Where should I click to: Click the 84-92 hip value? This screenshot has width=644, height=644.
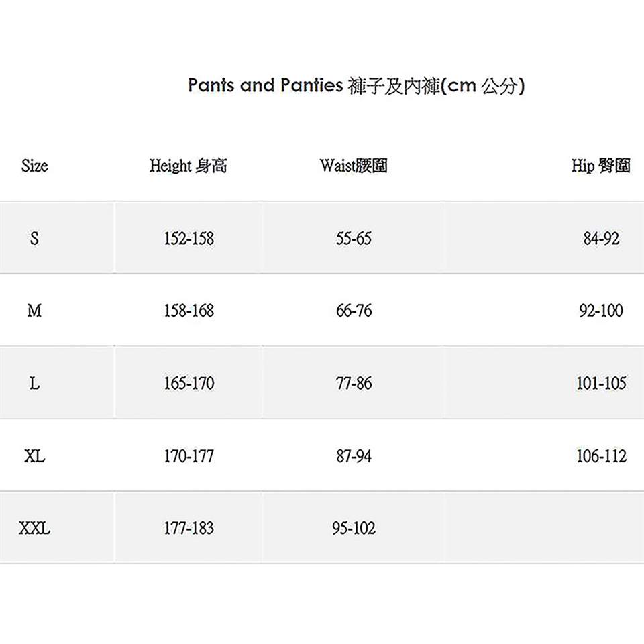[601, 238]
